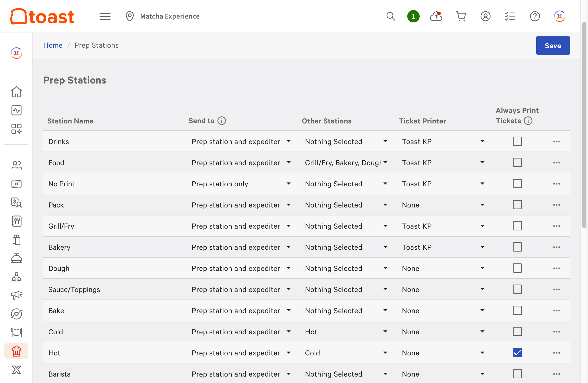Open the checklist tasks icon
The image size is (588, 383).
tap(510, 16)
